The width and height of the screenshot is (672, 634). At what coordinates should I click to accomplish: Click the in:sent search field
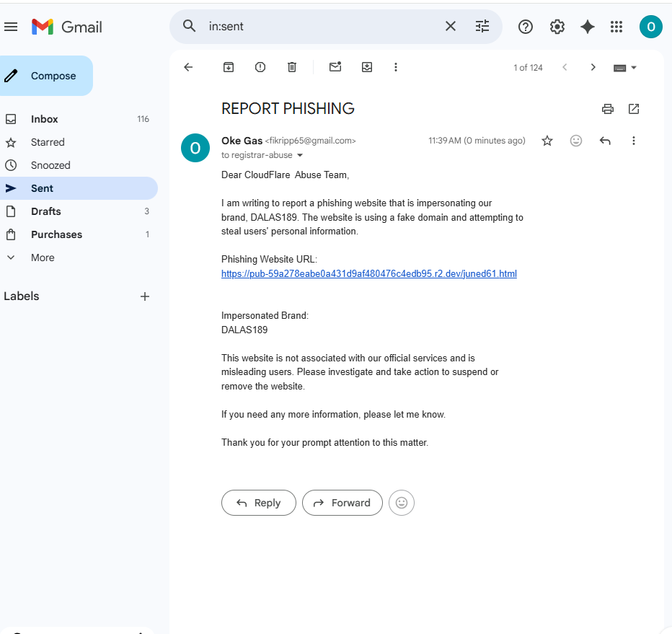pyautogui.click(x=322, y=27)
